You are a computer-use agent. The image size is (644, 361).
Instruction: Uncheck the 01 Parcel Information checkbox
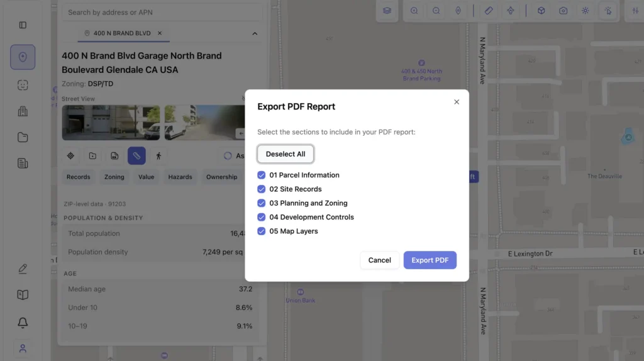262,175
